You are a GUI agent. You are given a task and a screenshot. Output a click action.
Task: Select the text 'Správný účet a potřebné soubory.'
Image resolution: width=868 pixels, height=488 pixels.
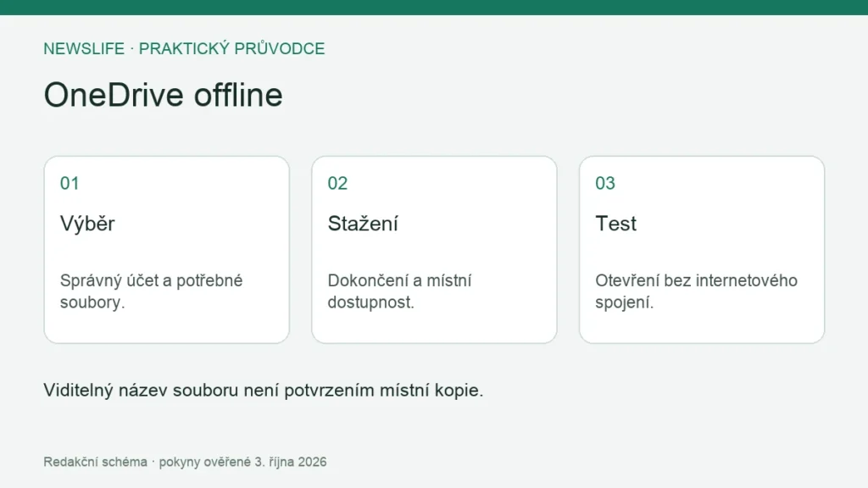point(151,291)
